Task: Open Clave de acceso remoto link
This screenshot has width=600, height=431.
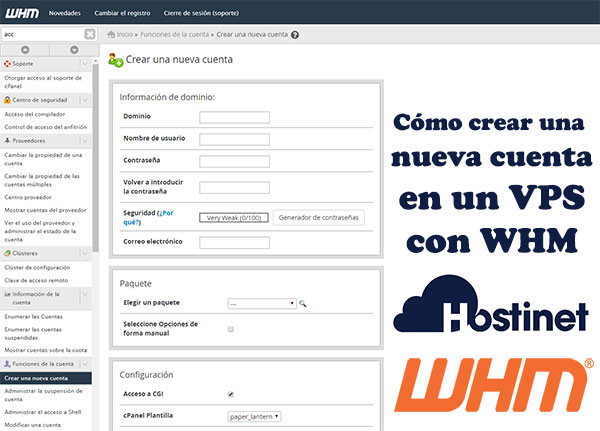Action: [x=36, y=280]
